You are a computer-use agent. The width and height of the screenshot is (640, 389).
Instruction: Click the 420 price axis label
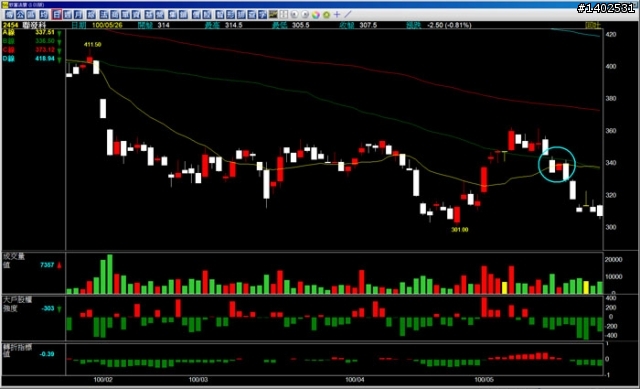click(x=611, y=34)
